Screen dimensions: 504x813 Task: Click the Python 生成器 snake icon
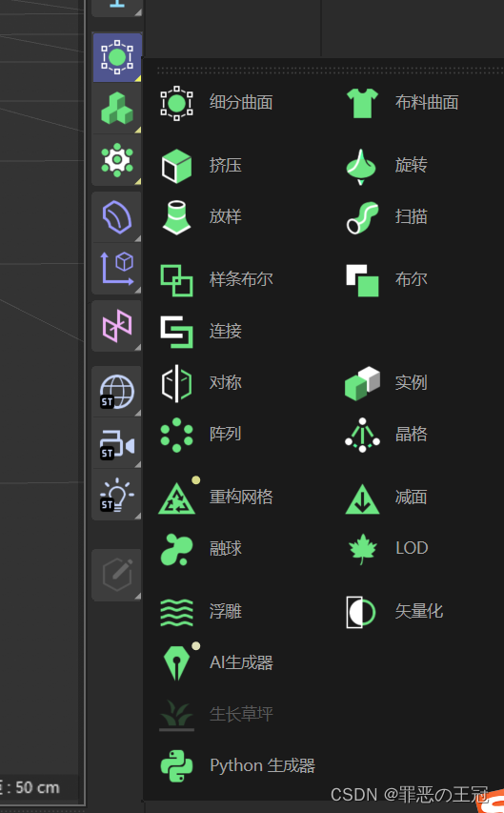pyautogui.click(x=176, y=765)
